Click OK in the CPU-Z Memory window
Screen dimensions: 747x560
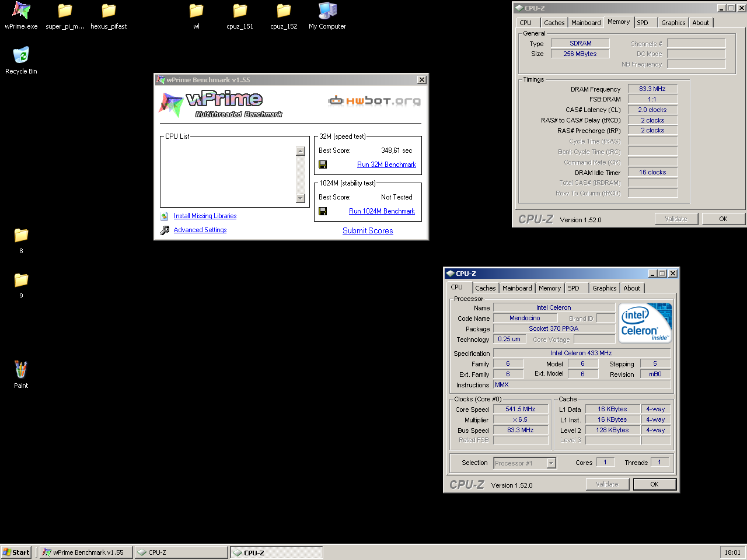723,219
